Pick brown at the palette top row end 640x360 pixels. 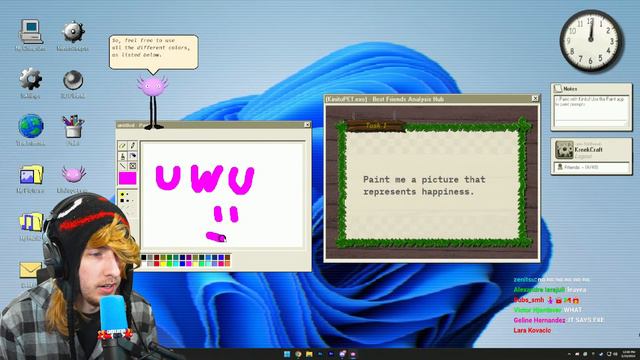pos(228,257)
